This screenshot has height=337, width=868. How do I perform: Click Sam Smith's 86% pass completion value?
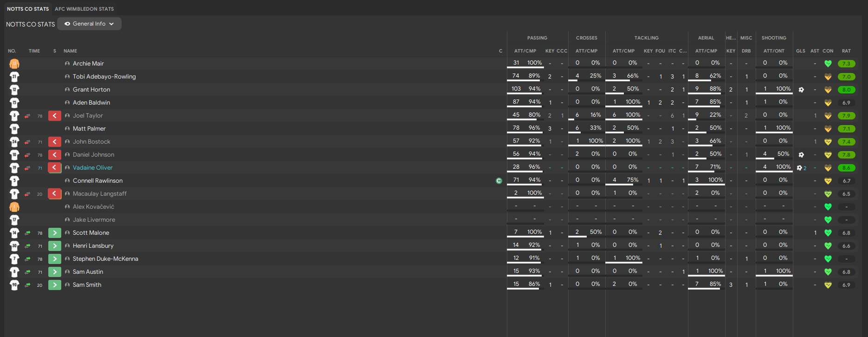[x=534, y=284]
